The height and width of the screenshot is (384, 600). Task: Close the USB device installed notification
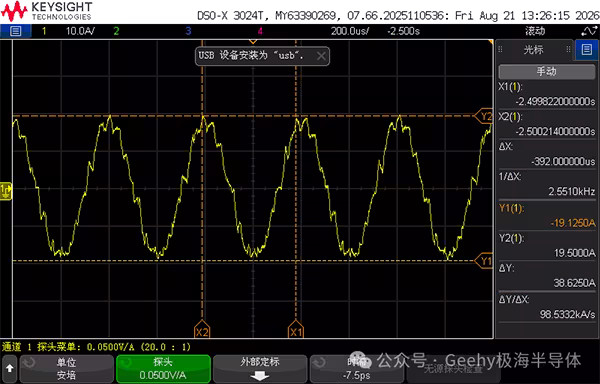click(321, 56)
